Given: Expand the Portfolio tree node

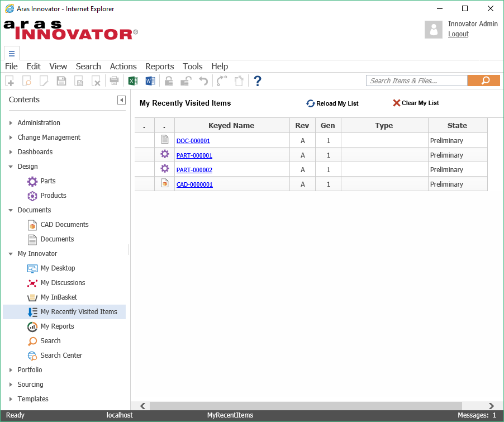Looking at the screenshot, I should point(11,370).
